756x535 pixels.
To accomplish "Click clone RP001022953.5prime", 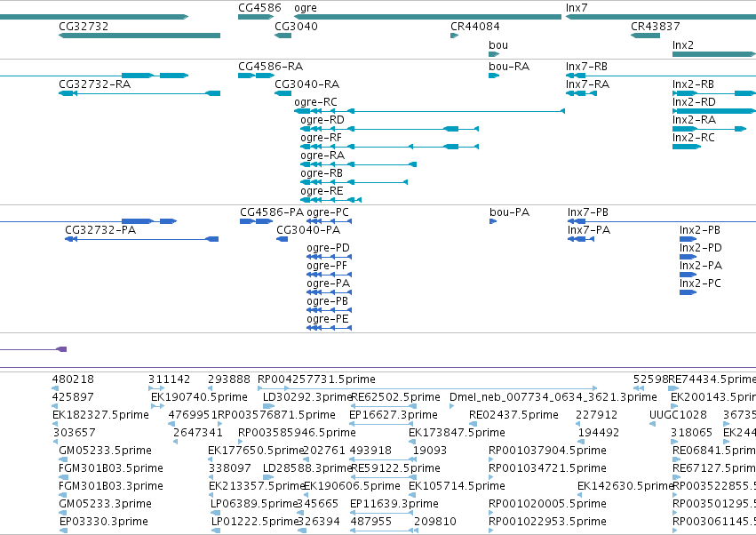I will [547, 523].
